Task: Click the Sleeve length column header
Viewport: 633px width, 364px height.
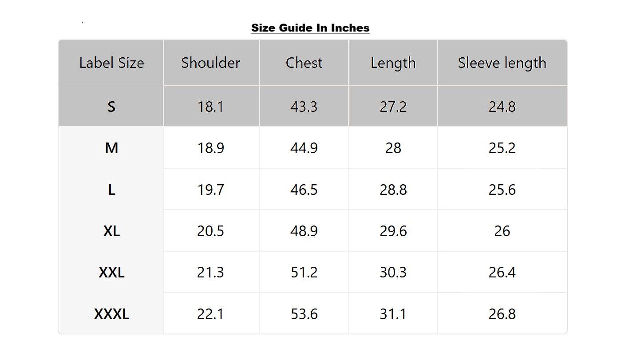Action: click(x=502, y=63)
